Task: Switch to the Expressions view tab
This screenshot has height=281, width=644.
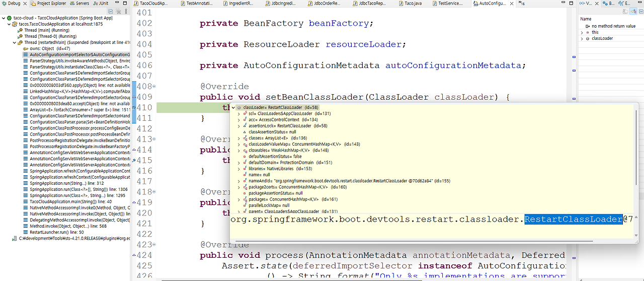Action: tap(623, 3)
